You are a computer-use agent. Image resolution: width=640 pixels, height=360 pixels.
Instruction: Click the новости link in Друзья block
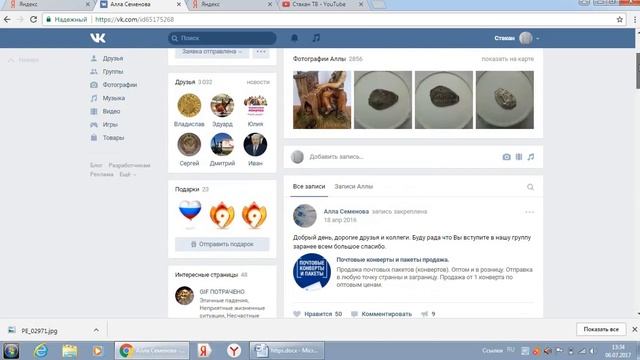pyautogui.click(x=258, y=82)
